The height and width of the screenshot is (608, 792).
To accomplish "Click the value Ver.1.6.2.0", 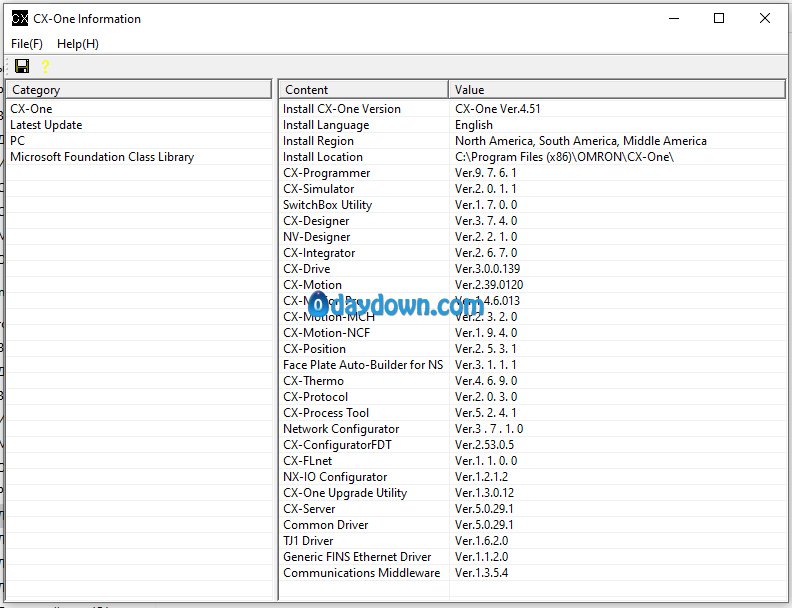I will pos(481,541).
